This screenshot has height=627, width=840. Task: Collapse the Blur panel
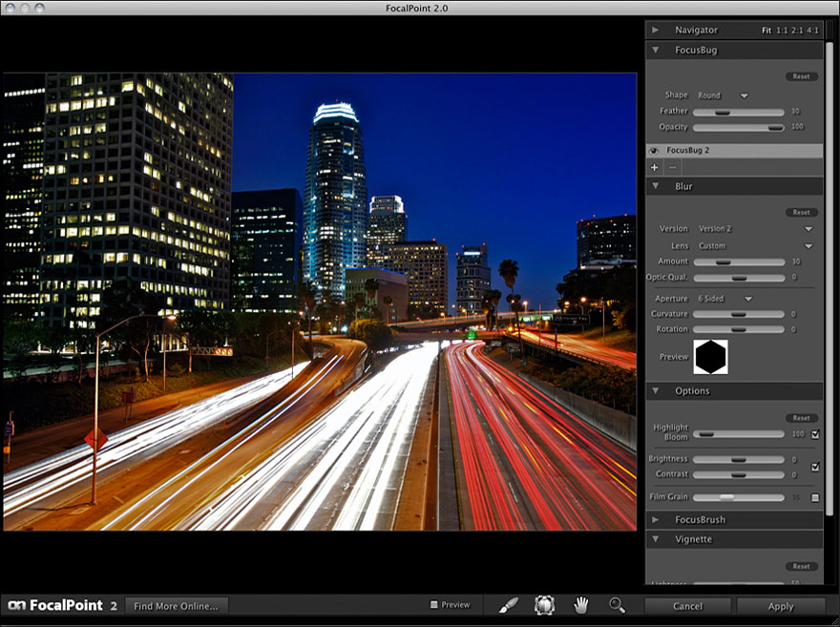pos(655,186)
